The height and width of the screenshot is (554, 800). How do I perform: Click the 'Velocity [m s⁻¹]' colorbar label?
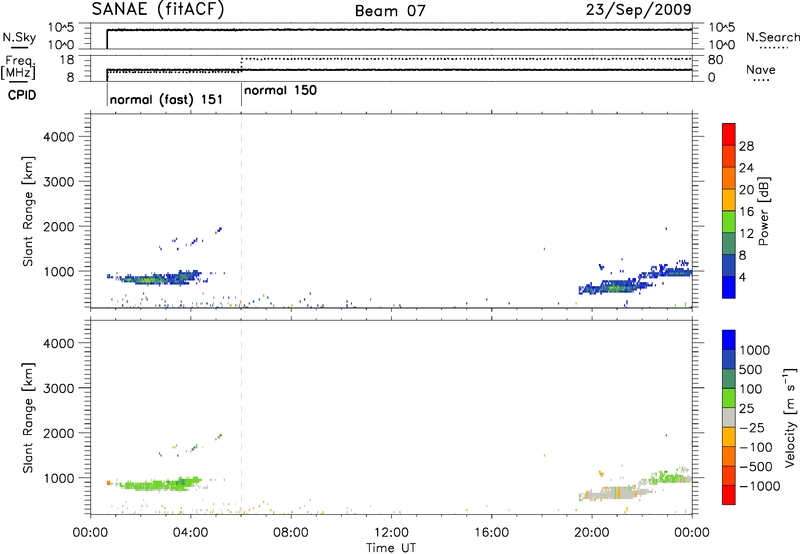click(x=790, y=417)
